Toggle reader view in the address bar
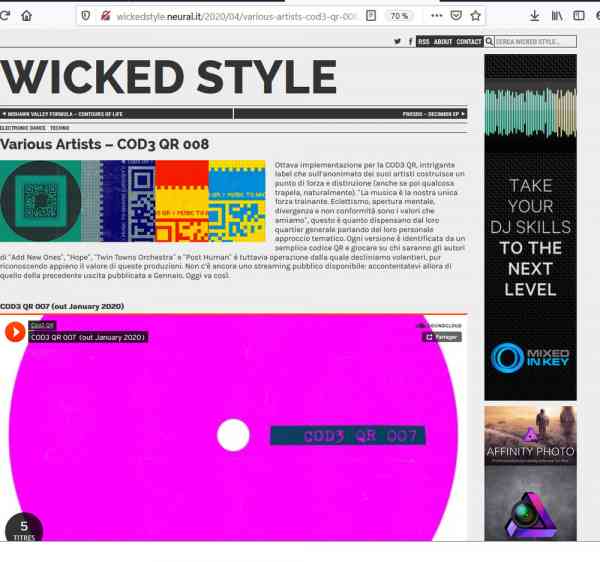This screenshot has width=600, height=562. point(371,16)
